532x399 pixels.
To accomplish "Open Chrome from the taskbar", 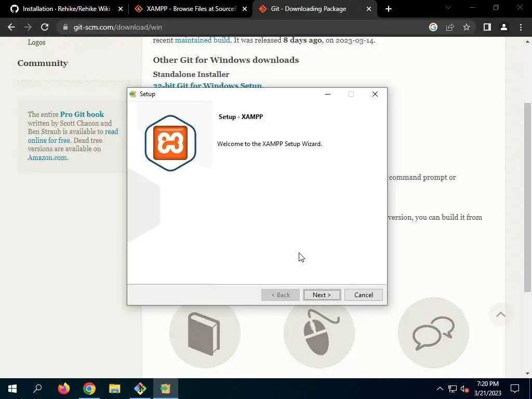I will [x=89, y=389].
